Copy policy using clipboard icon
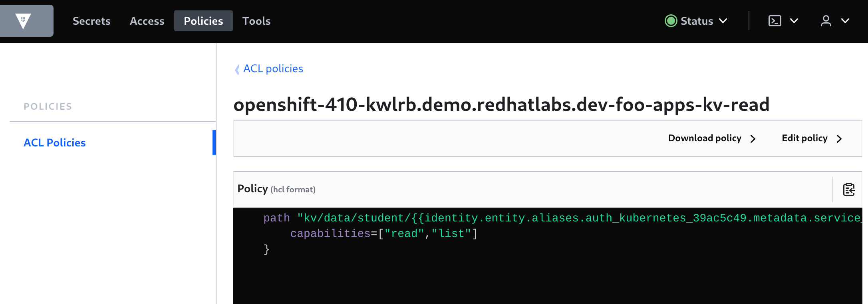 849,190
